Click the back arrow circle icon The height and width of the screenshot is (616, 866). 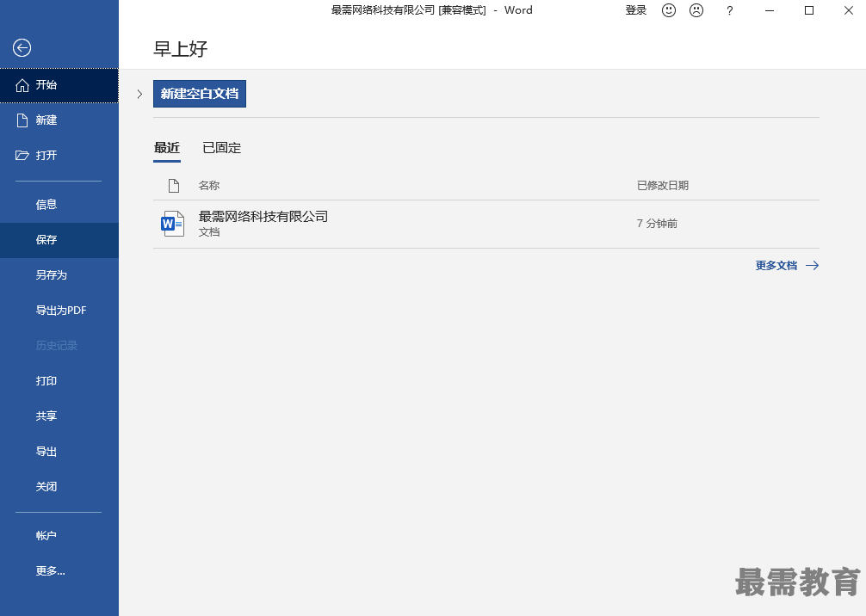(x=22, y=48)
